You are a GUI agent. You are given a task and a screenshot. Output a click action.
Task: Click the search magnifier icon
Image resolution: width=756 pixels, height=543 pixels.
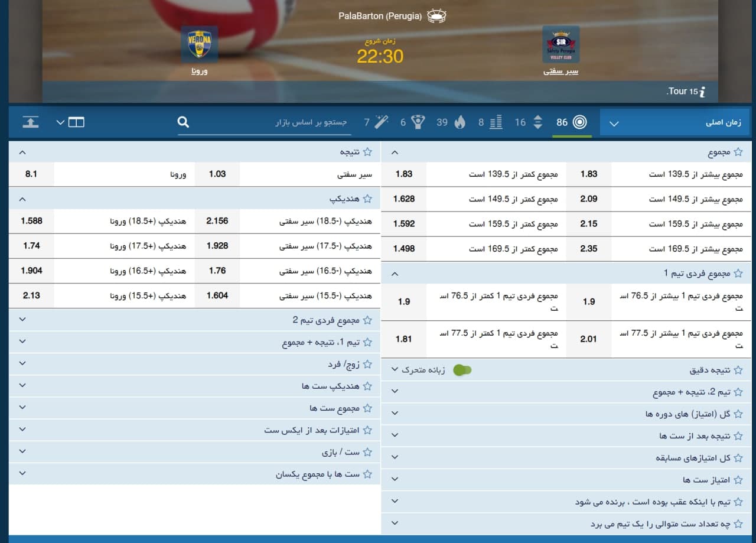click(x=183, y=122)
